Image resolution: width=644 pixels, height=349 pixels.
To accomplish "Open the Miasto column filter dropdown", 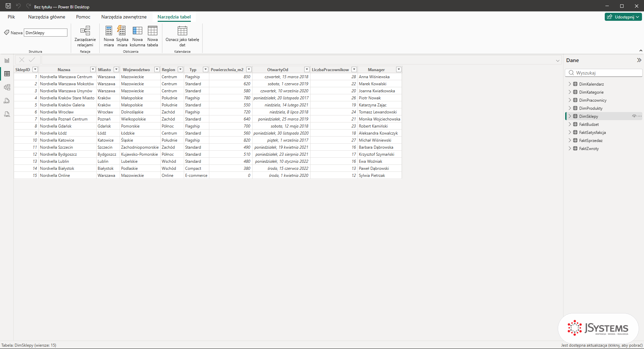I will point(116,69).
